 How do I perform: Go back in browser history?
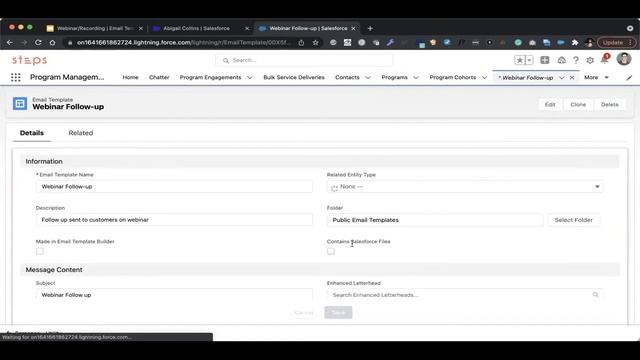tap(10, 42)
